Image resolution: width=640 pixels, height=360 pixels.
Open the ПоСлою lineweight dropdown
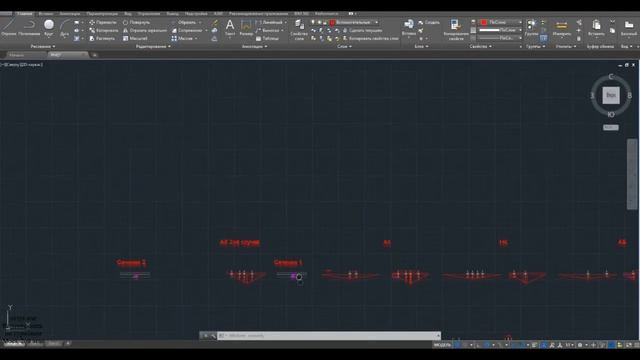[x=501, y=30]
